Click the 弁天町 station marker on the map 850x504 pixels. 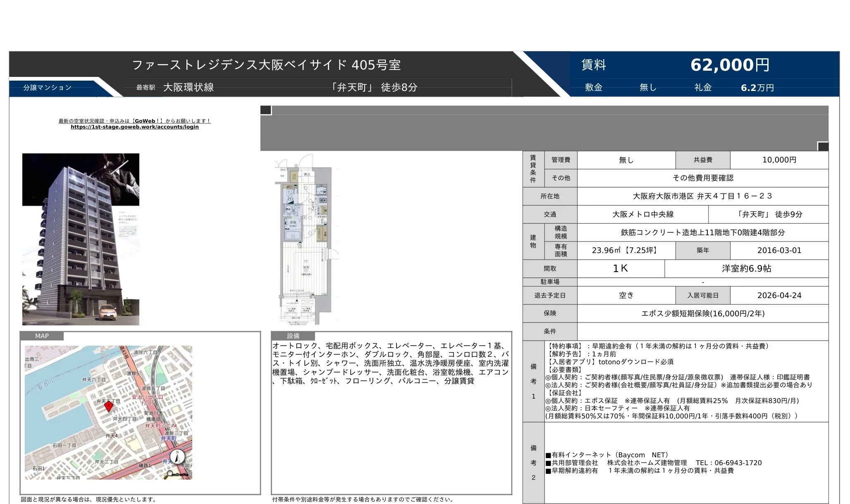[169, 439]
